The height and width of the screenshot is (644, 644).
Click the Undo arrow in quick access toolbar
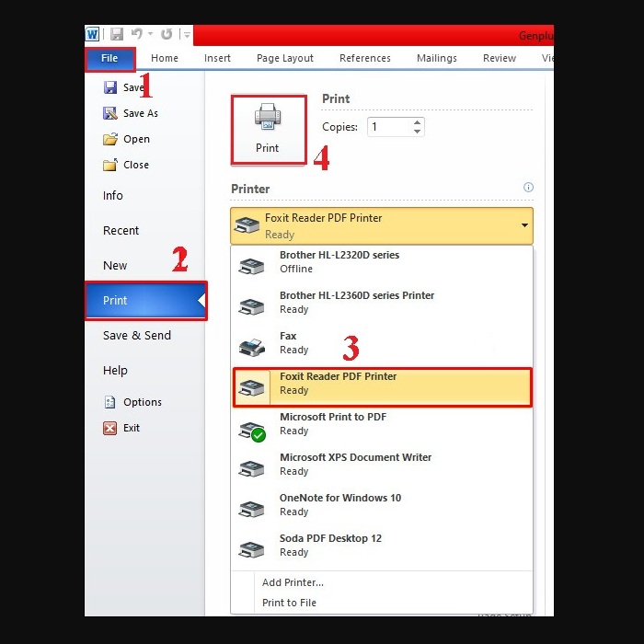tap(137, 34)
